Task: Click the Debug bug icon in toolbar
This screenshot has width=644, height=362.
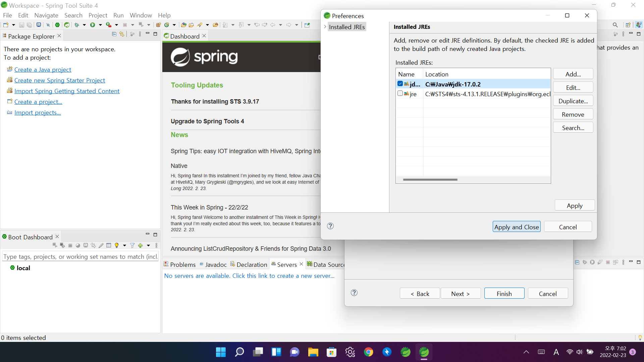Action: 77,25
